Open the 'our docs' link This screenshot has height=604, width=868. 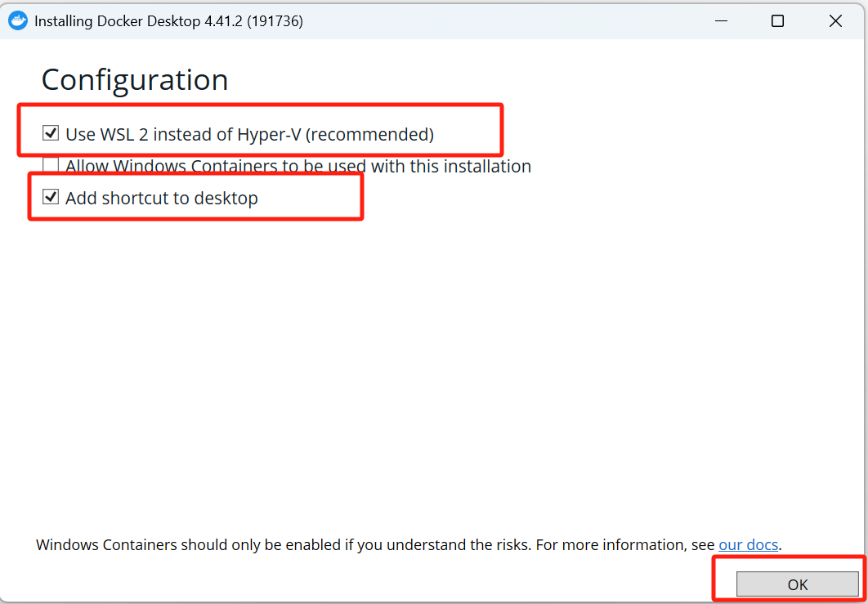[749, 544]
